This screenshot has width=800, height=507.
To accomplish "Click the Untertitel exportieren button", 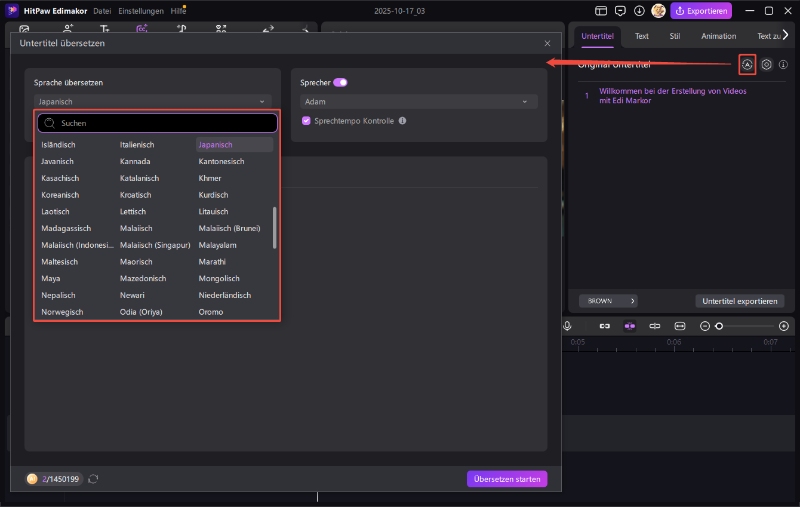I will pos(739,300).
